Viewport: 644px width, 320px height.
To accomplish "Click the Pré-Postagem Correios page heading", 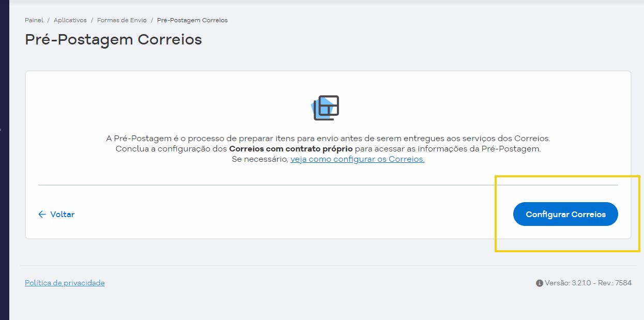I will (113, 39).
